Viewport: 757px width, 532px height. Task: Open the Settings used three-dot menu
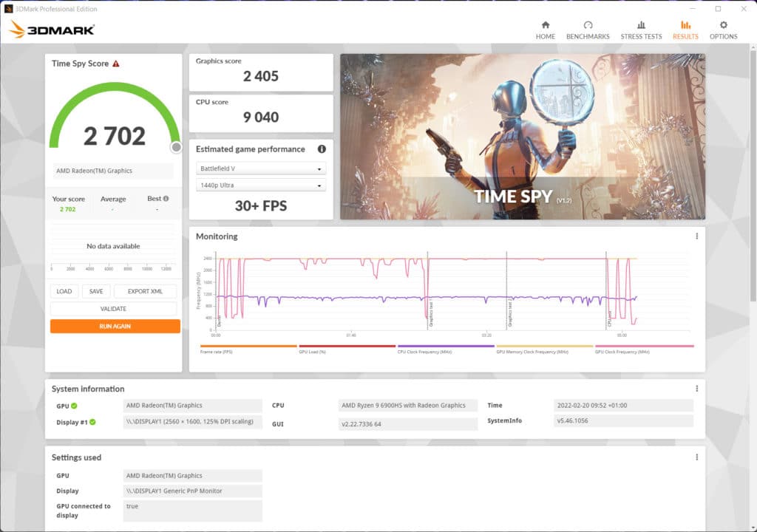click(x=696, y=457)
